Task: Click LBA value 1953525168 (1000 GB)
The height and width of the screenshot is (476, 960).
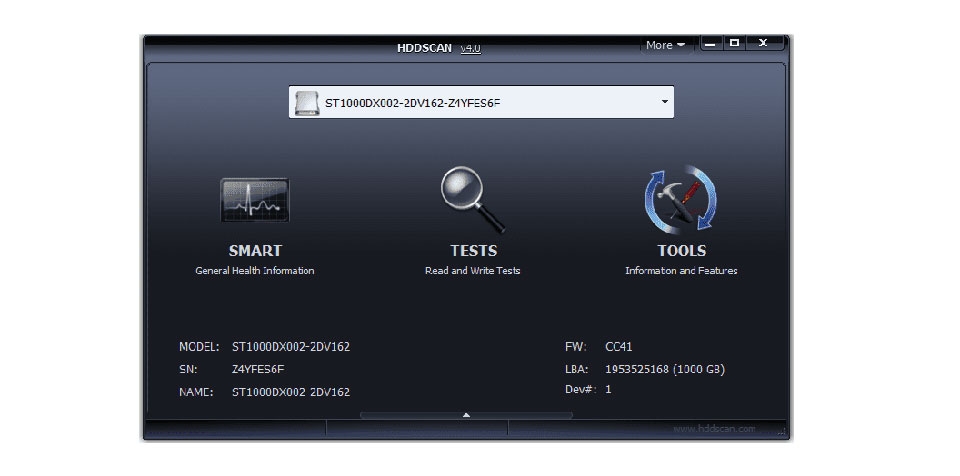Action: pos(665,369)
